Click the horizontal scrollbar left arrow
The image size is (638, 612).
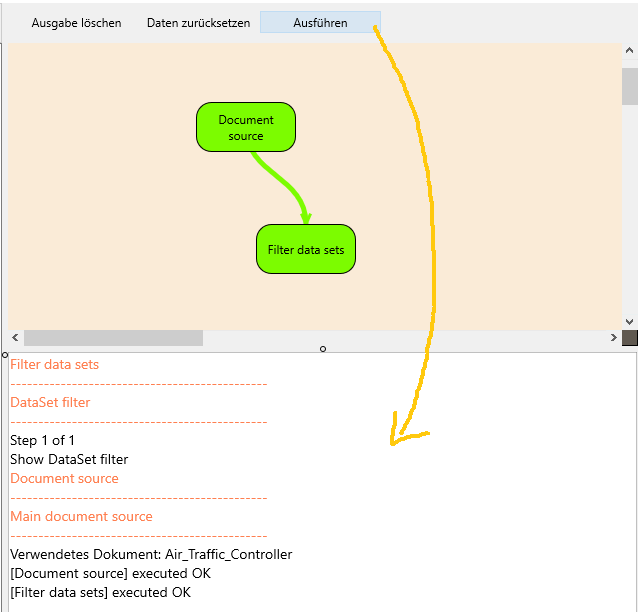[x=15, y=338]
